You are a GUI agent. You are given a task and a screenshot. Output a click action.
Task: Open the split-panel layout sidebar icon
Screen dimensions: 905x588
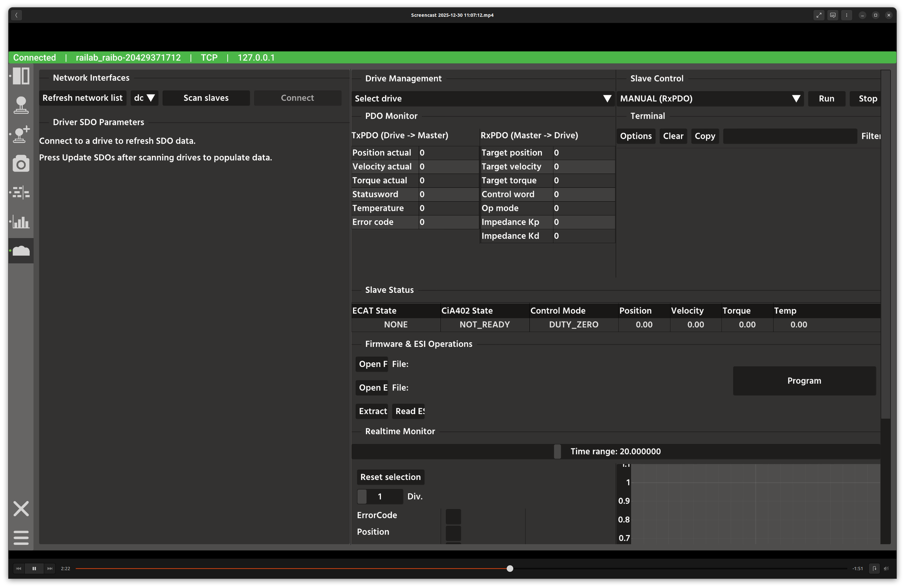pyautogui.click(x=21, y=76)
